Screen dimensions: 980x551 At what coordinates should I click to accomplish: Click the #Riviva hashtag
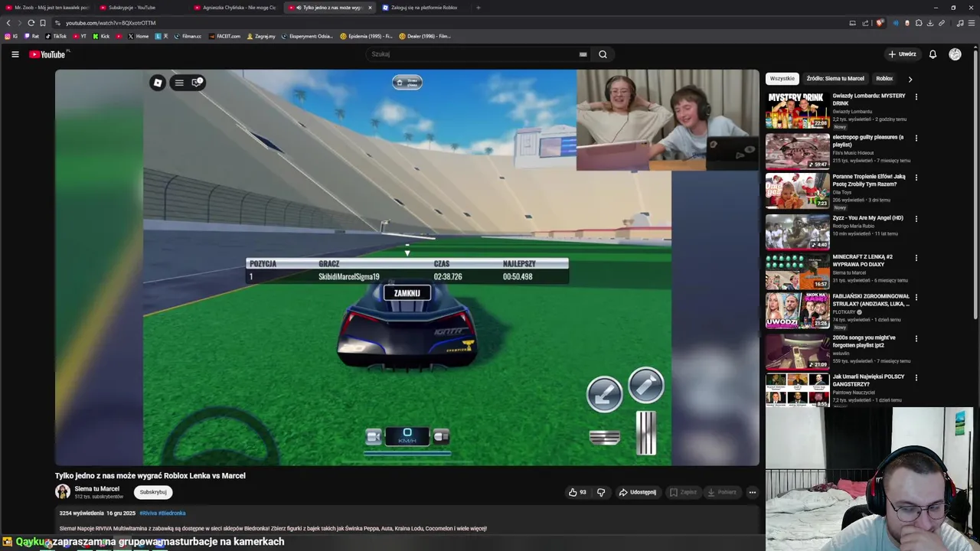tap(147, 514)
